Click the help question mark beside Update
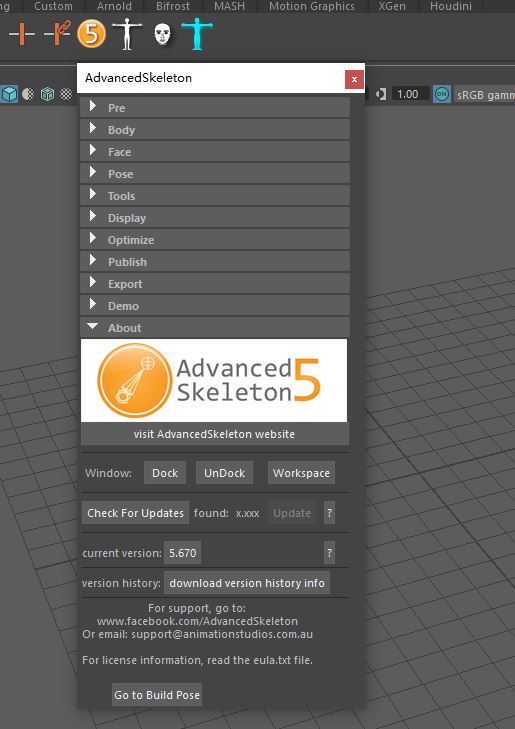Viewport: 515px width, 729px height. (x=329, y=513)
